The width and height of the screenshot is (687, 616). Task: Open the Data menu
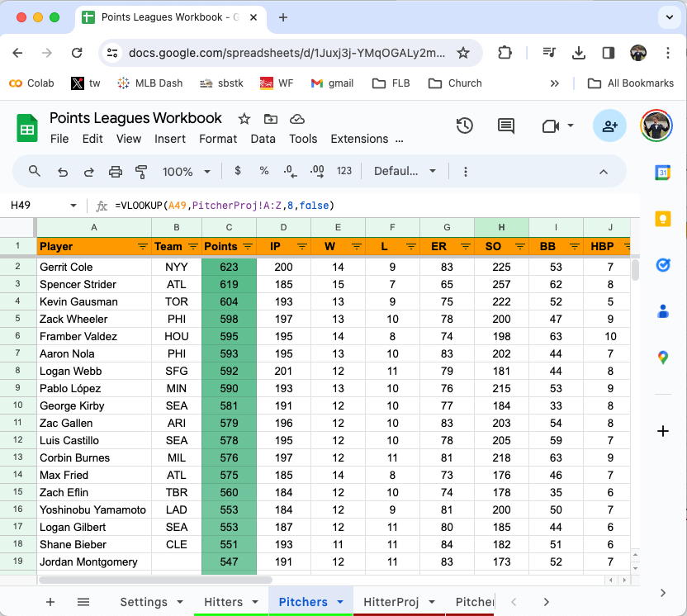[x=263, y=139]
